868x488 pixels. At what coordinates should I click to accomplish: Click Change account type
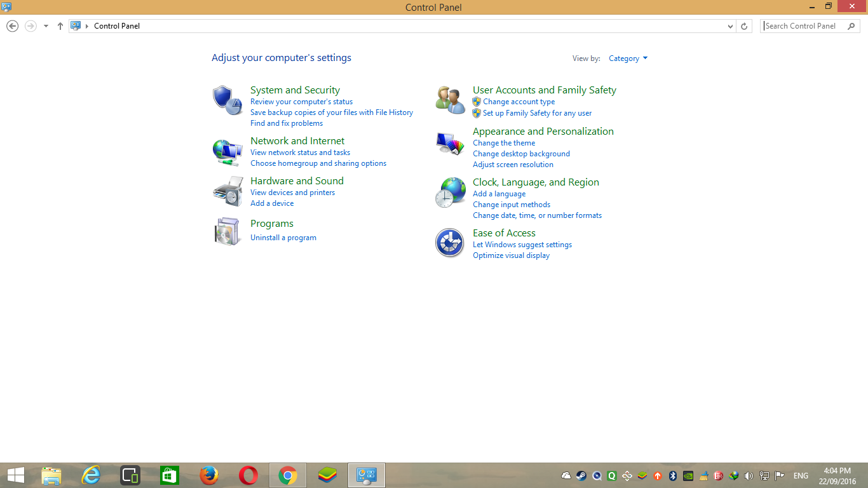[x=519, y=102]
